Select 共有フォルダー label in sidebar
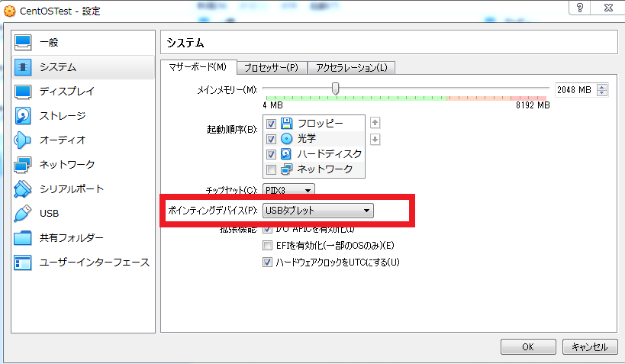 [71, 238]
